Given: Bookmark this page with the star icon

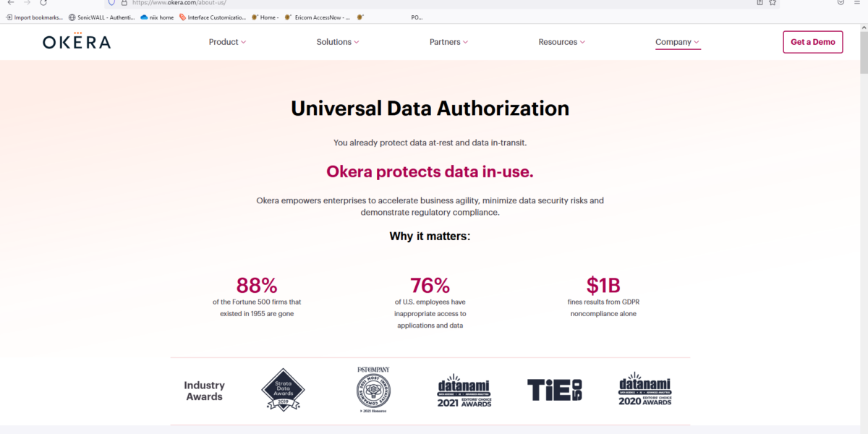Looking at the screenshot, I should 772,3.
